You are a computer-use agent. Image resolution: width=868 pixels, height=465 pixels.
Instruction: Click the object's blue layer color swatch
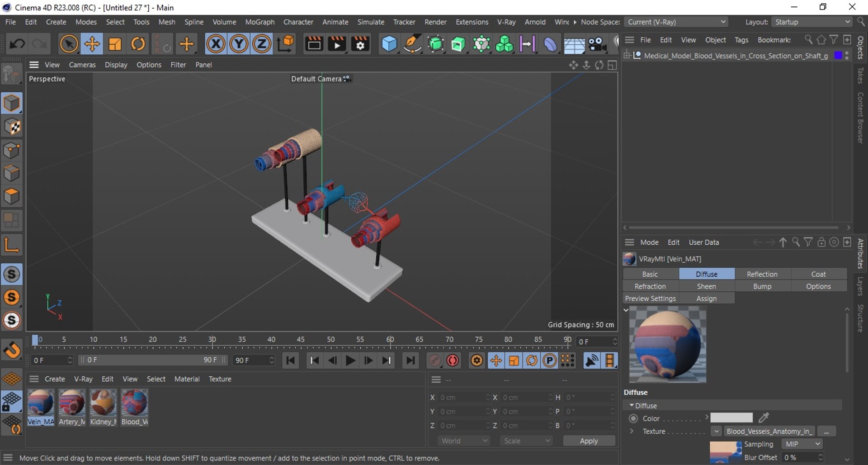pos(838,55)
